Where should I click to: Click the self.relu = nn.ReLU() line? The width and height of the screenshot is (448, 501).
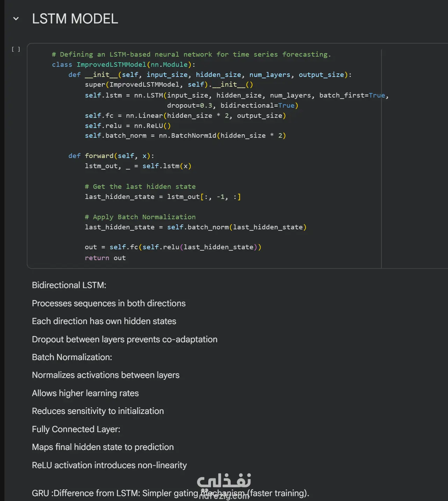pos(128,126)
